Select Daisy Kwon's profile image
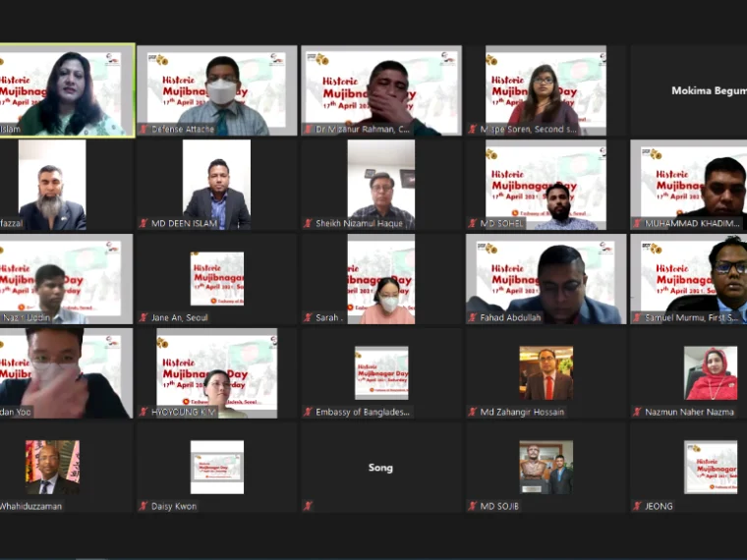The height and width of the screenshot is (560, 747). point(217,467)
